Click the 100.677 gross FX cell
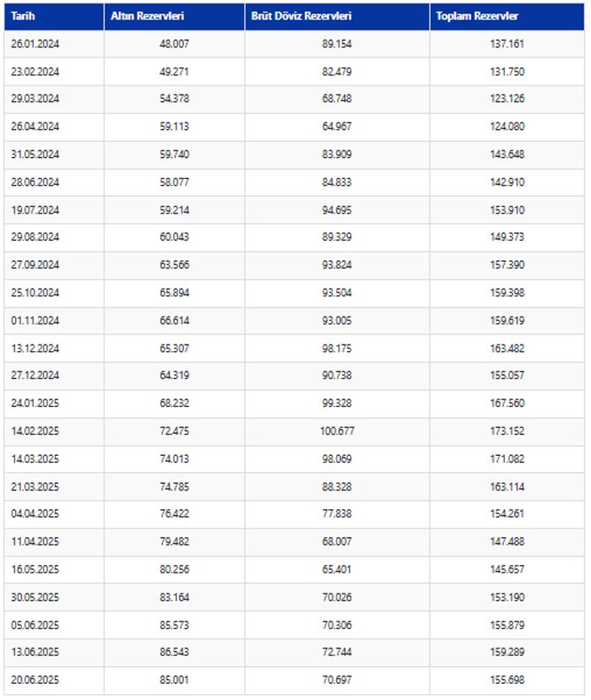This screenshot has width=591, height=700. coord(337,431)
